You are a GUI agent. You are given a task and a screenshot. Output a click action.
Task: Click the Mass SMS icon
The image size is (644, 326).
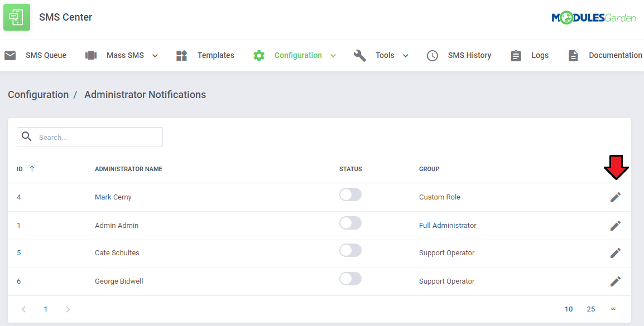point(91,55)
